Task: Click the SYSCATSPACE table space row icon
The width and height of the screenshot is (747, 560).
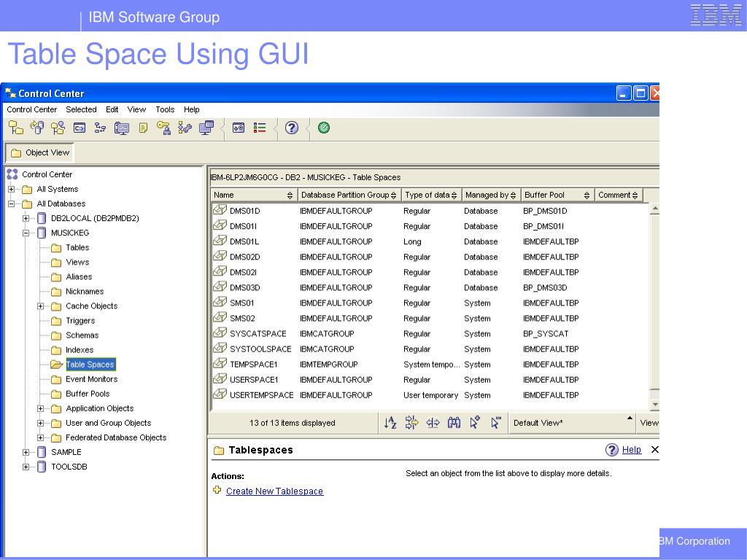Action: [220, 332]
